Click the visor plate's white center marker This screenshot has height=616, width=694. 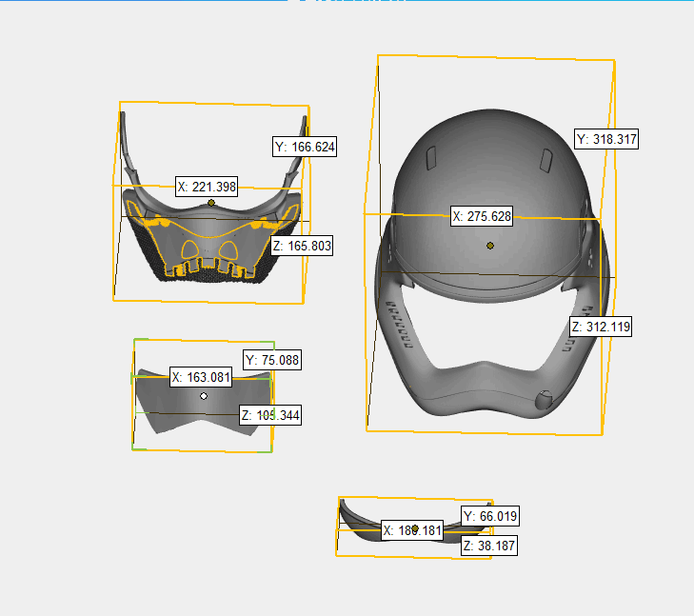click(204, 396)
